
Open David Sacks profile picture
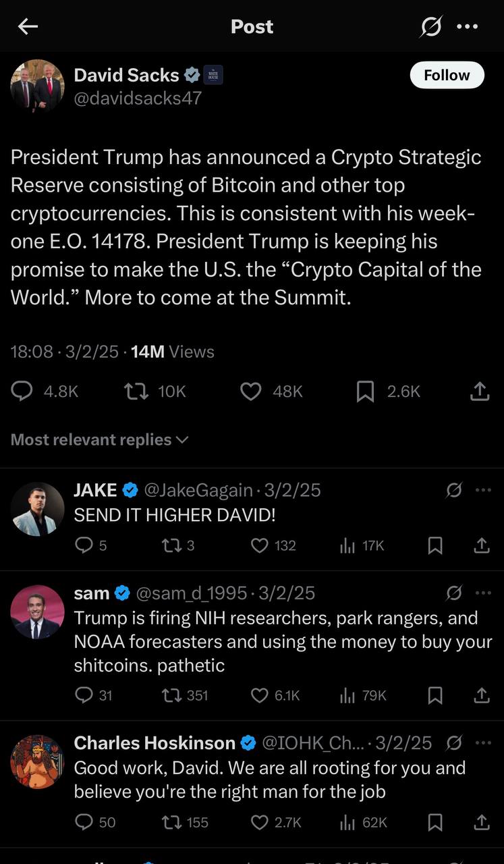[x=37, y=86]
